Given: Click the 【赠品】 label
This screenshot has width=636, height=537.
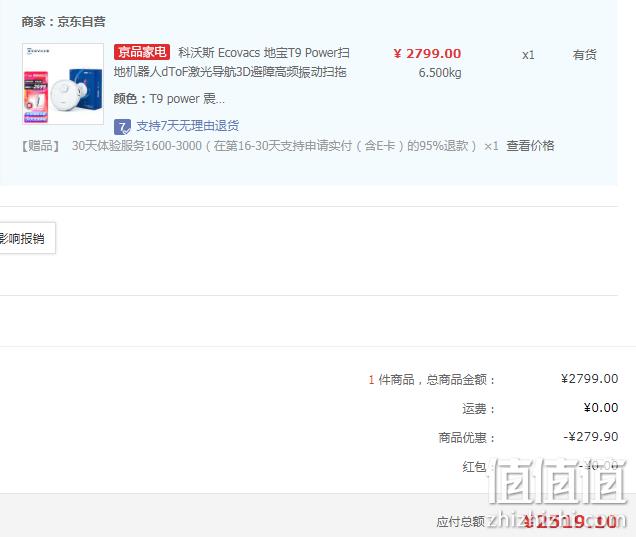Looking at the screenshot, I should [41, 146].
